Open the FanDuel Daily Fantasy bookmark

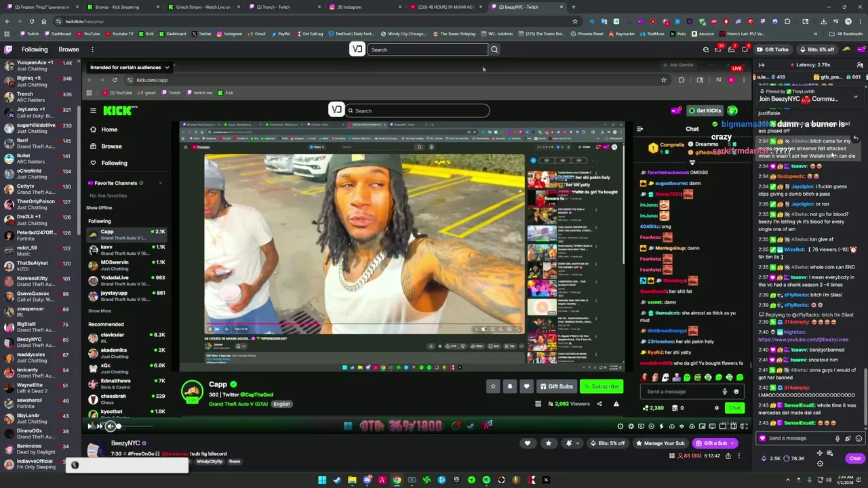point(351,33)
